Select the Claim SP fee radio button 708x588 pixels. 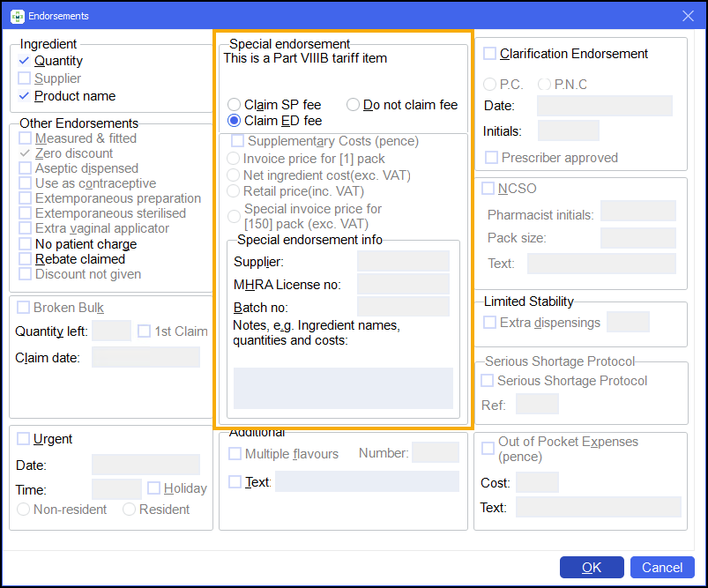(235, 105)
